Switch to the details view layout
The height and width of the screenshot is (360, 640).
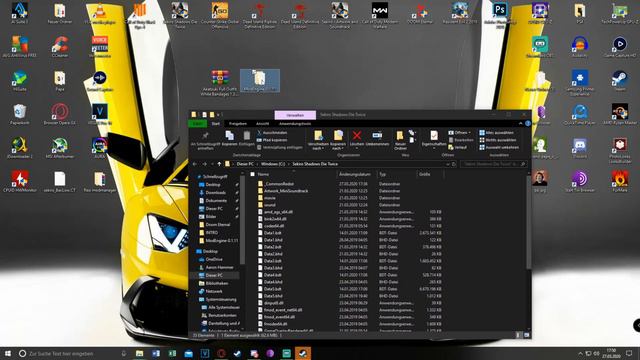(x=518, y=335)
